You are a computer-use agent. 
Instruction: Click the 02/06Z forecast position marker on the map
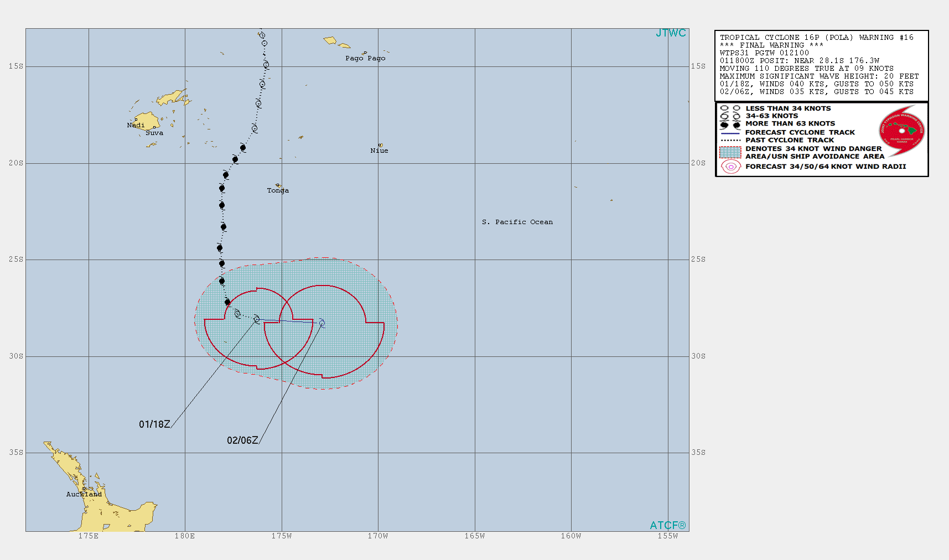[321, 323]
